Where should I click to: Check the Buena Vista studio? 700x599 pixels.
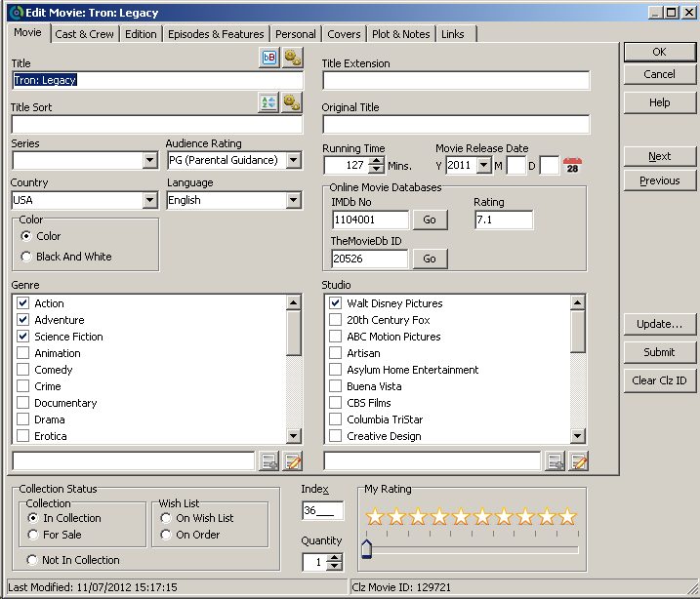(x=335, y=386)
